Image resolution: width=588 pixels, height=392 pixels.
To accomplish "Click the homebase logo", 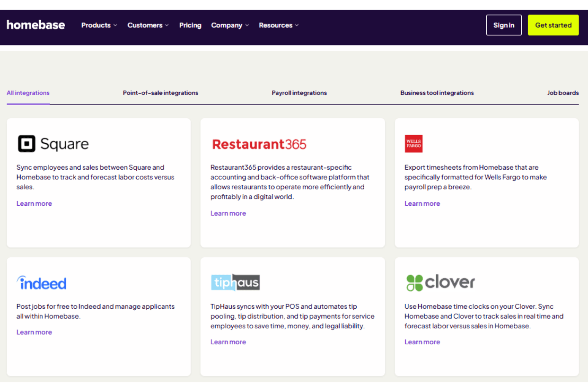I will pos(36,25).
